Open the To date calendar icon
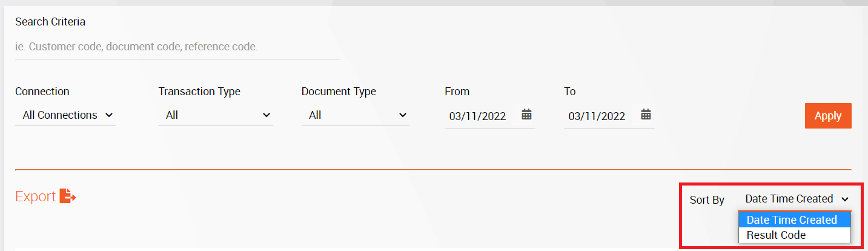Screen dimensions: 868x251 pos(646,114)
